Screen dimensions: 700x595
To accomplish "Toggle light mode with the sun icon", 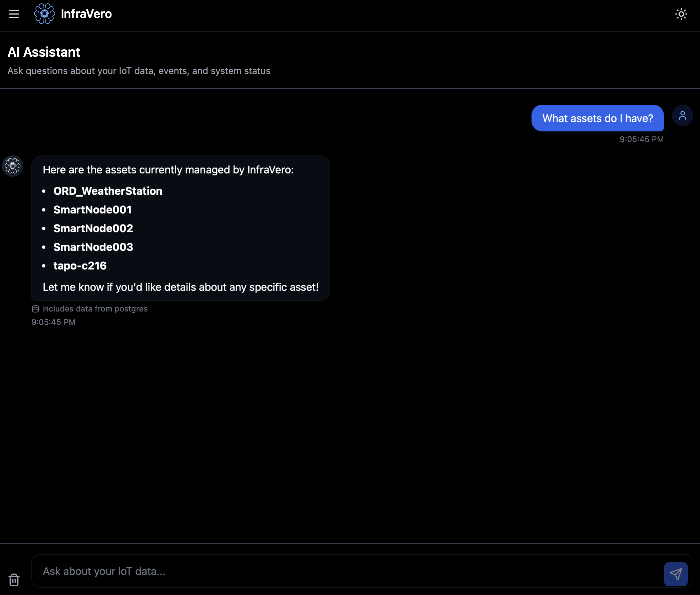I will (681, 14).
